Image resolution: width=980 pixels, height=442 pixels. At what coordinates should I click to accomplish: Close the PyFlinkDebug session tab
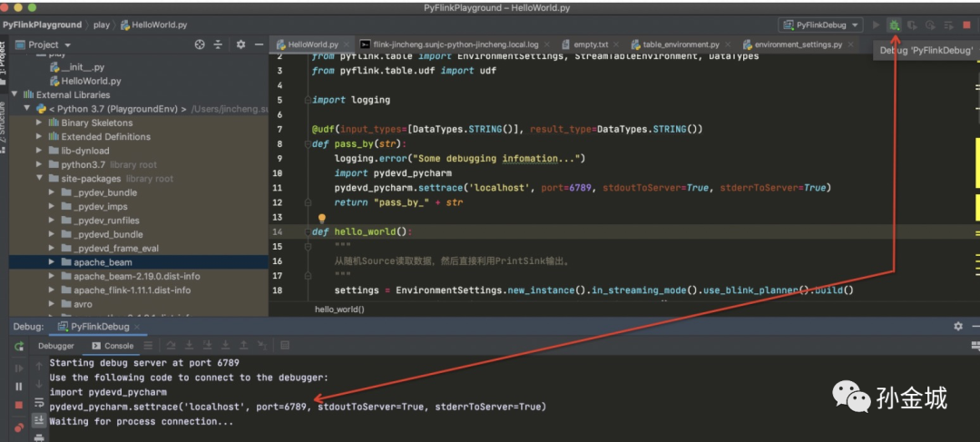[x=138, y=327]
